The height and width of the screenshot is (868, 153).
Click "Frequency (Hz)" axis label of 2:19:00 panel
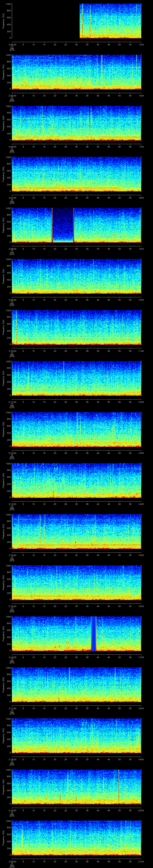pos(3,787)
